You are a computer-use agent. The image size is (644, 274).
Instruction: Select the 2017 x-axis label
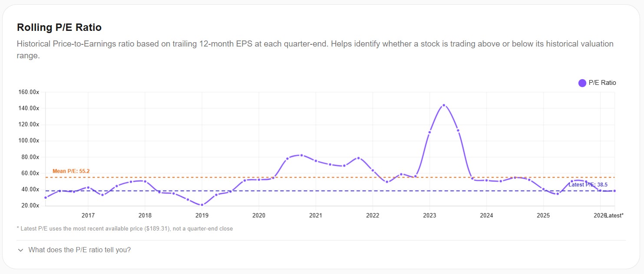pyautogui.click(x=88, y=215)
